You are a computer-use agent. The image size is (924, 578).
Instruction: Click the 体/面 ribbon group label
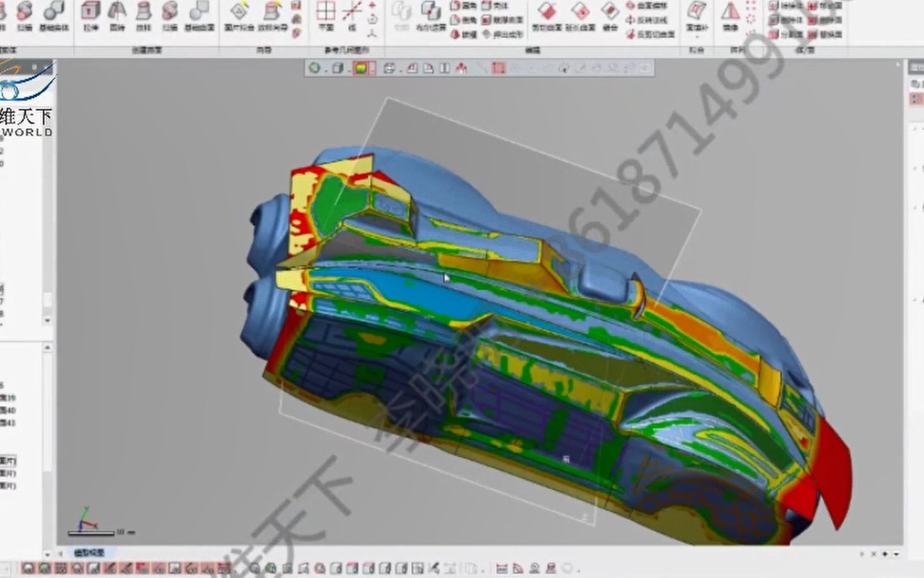805,50
